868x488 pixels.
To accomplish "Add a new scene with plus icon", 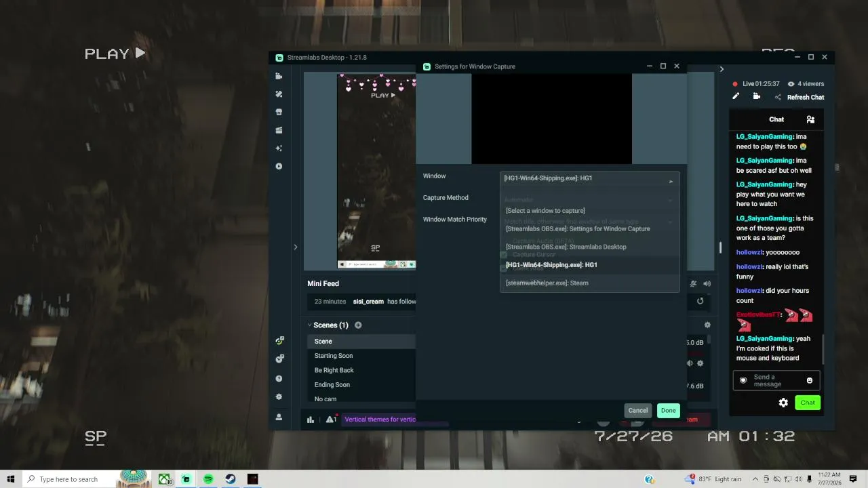I will 358,325.
